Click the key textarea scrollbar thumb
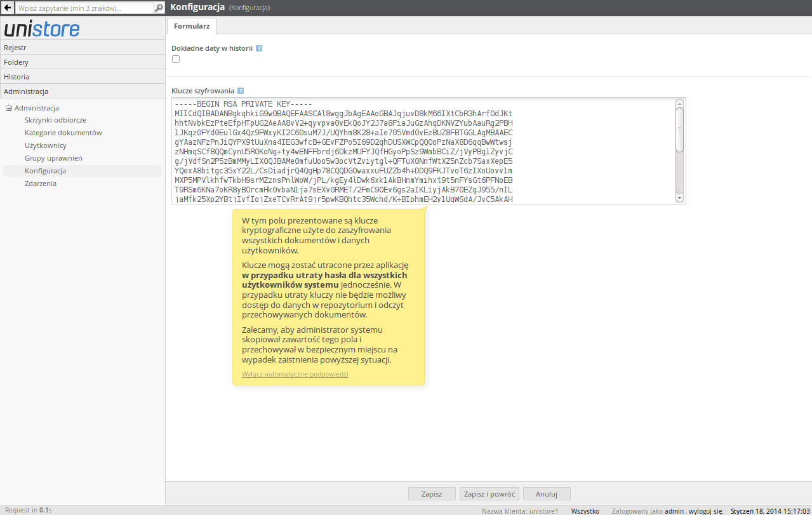Screen dimensions: 812x515 pyautogui.click(x=679, y=130)
